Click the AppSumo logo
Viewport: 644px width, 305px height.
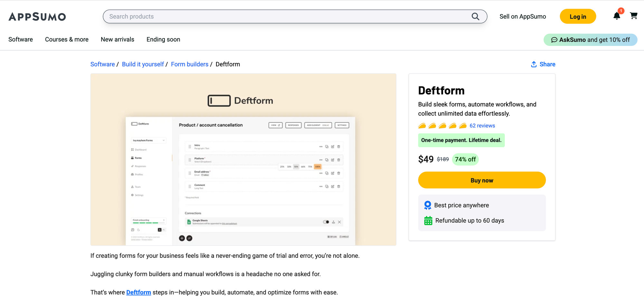(x=37, y=17)
